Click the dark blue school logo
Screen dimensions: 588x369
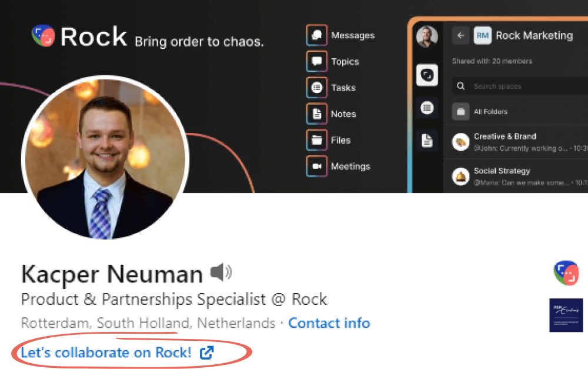(x=566, y=315)
